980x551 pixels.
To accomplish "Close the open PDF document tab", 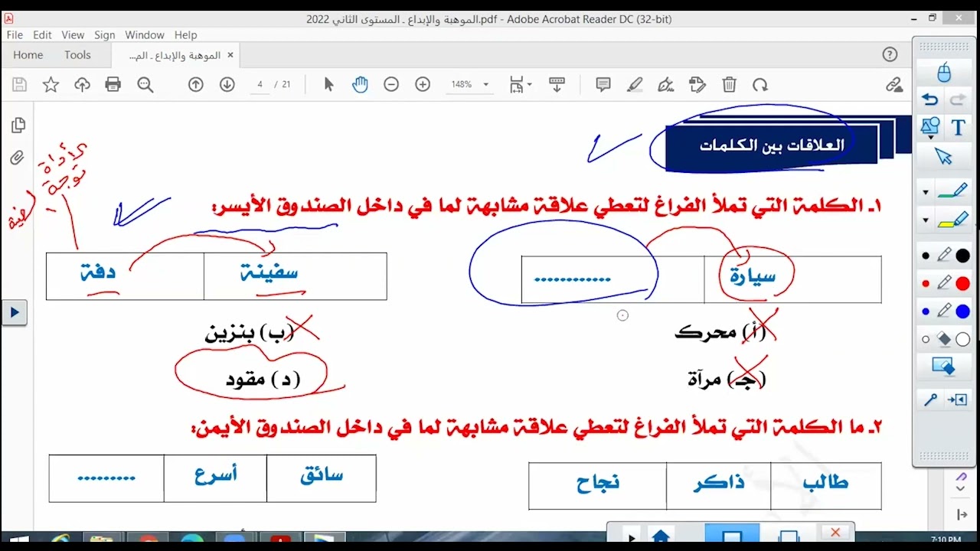I will (230, 55).
